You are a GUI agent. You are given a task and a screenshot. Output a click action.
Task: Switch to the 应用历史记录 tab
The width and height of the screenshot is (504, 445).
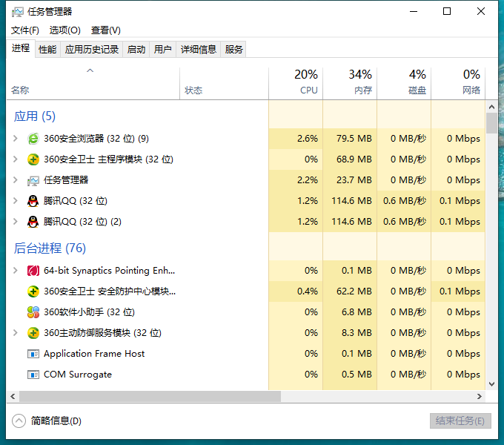[92, 50]
